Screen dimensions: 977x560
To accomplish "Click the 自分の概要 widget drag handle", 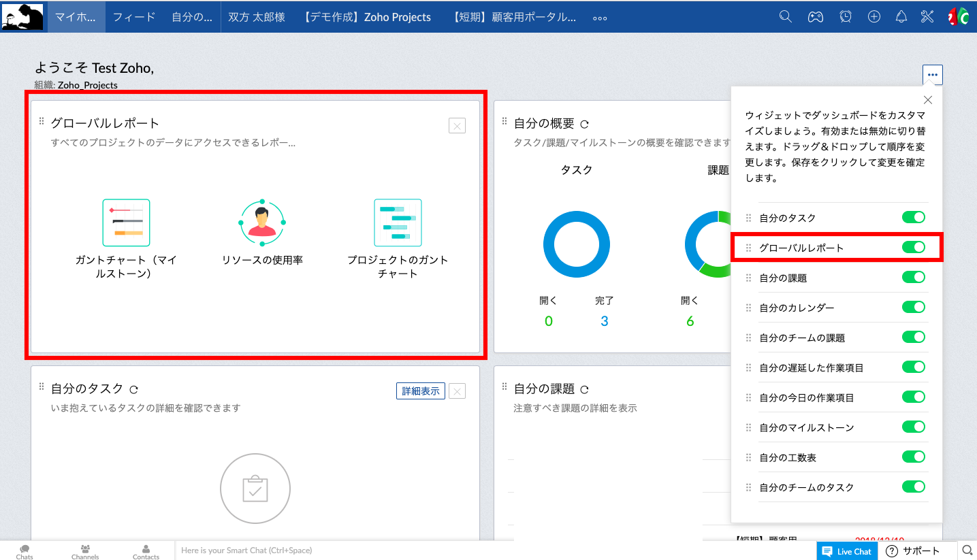I will (x=504, y=121).
